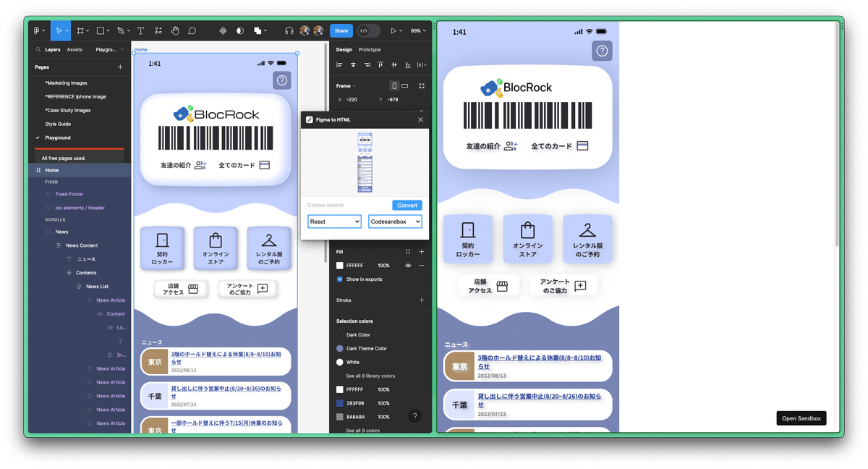Click the 283F99 color swatch

(x=340, y=403)
